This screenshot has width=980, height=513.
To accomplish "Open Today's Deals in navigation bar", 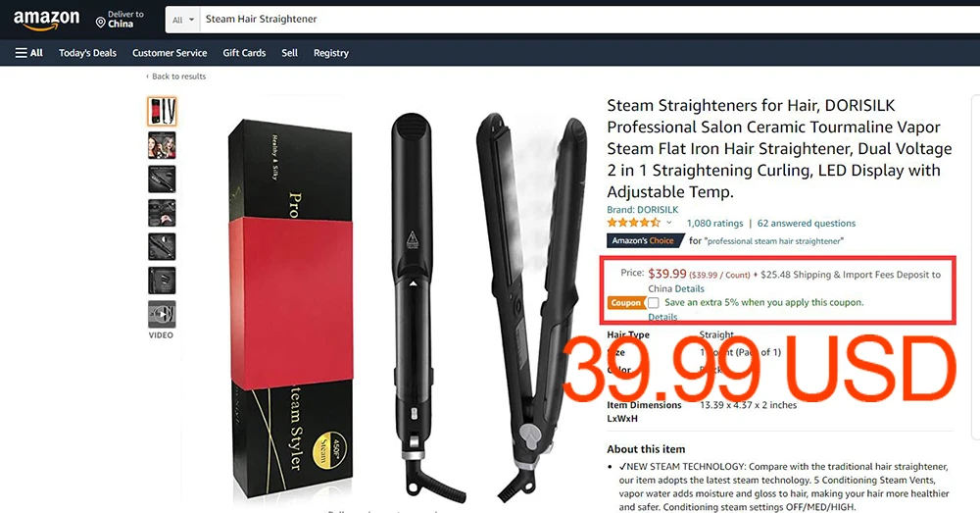I will click(87, 53).
